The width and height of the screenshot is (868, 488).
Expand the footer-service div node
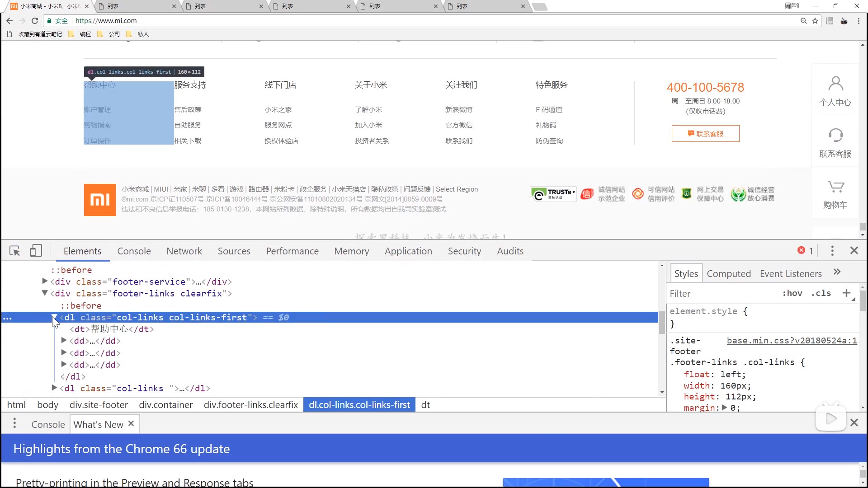click(45, 281)
